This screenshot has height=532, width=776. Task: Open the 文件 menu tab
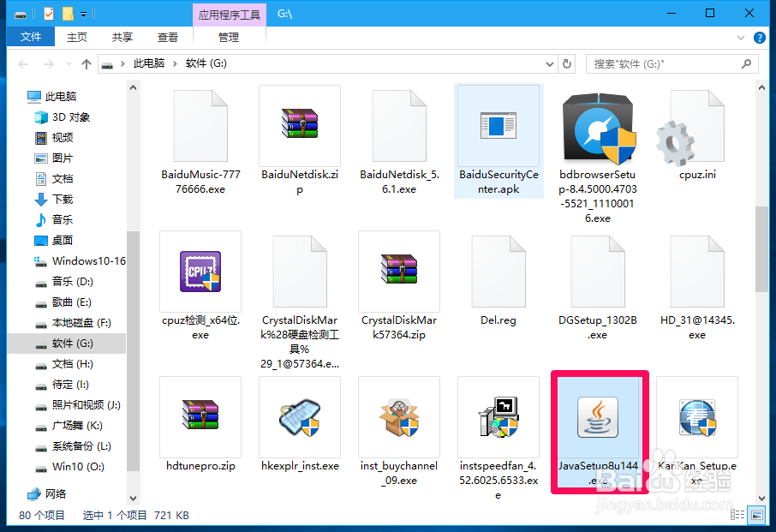click(x=31, y=37)
